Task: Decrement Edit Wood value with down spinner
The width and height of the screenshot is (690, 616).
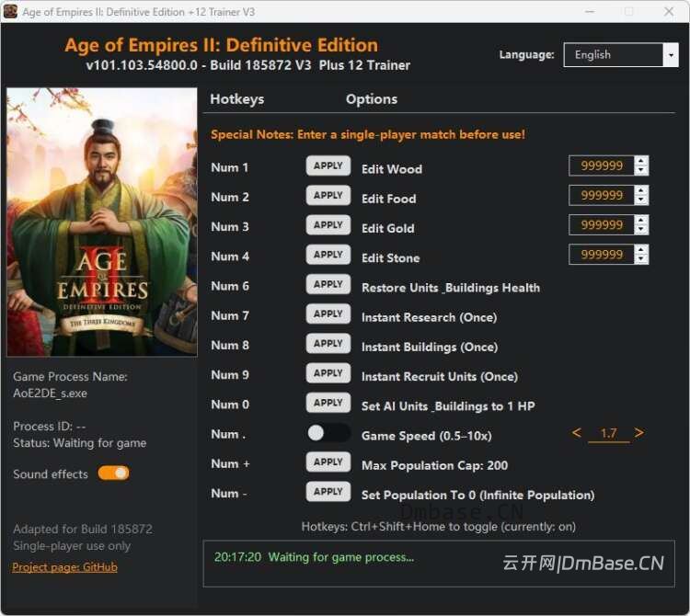Action: point(641,171)
